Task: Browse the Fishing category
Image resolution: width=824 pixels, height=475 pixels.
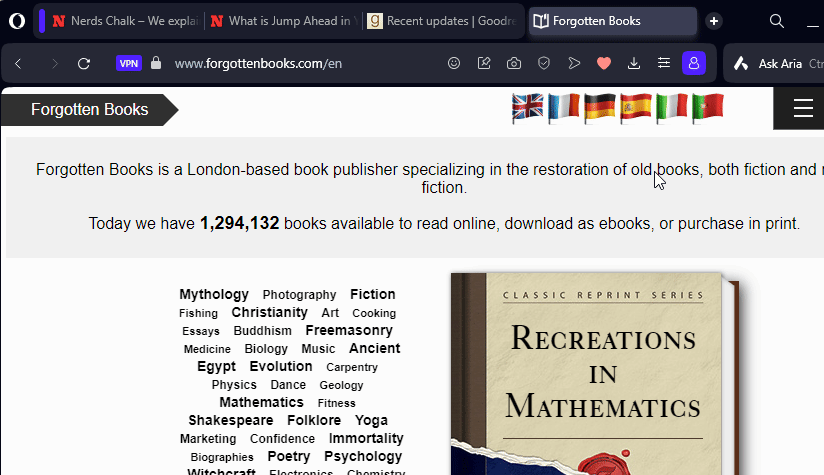Action: (198, 313)
